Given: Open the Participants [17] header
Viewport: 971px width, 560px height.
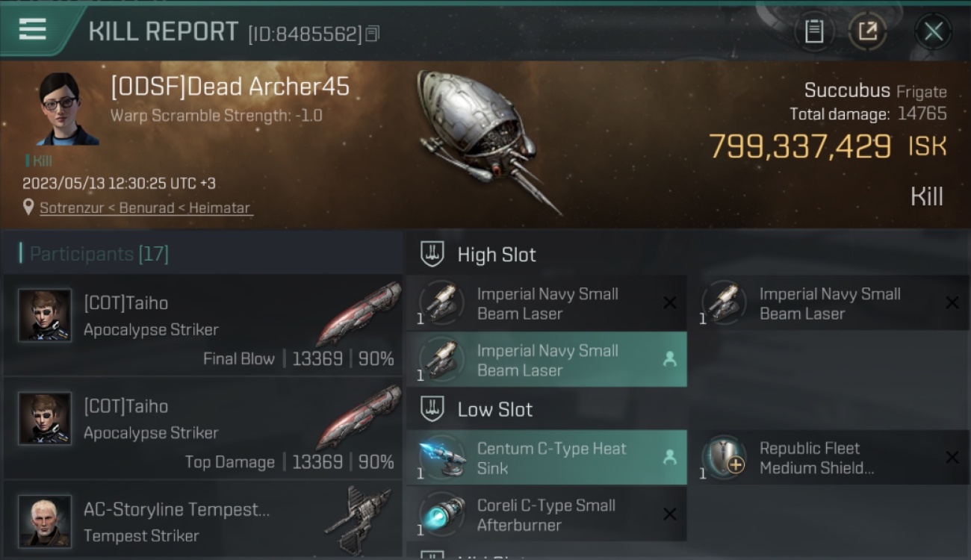Looking at the screenshot, I should coord(99,254).
